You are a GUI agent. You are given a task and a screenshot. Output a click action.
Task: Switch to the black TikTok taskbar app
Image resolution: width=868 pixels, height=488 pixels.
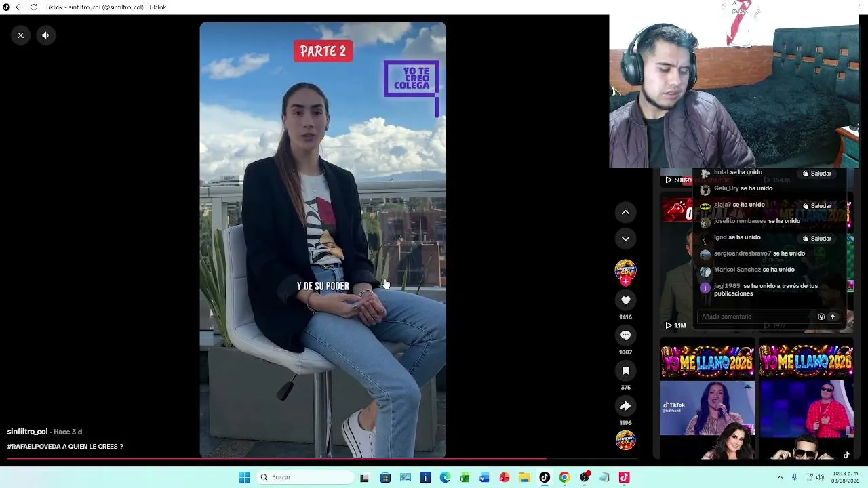click(545, 478)
